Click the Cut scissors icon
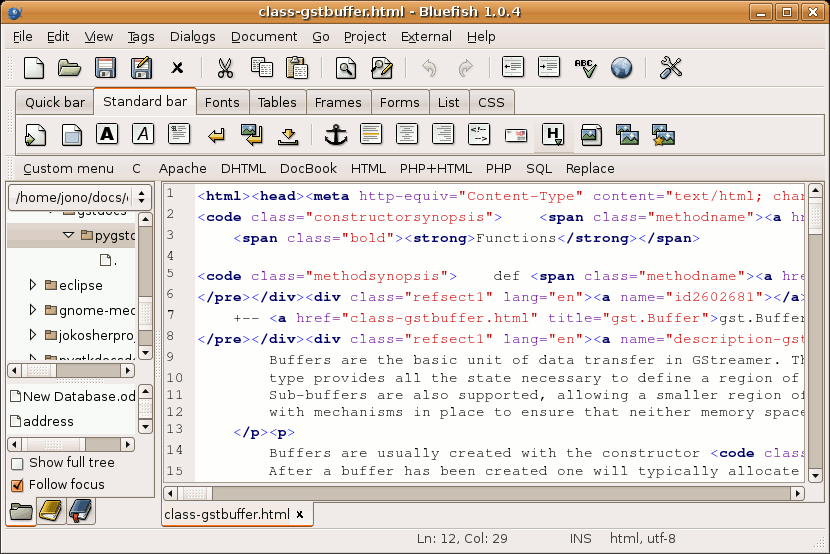The width and height of the screenshot is (830, 554). [x=225, y=68]
